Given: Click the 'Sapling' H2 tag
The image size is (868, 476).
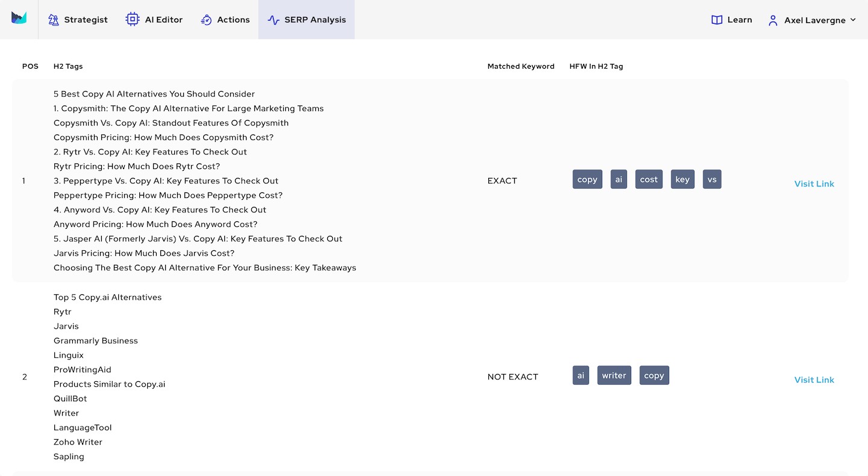Looking at the screenshot, I should coord(69,457).
